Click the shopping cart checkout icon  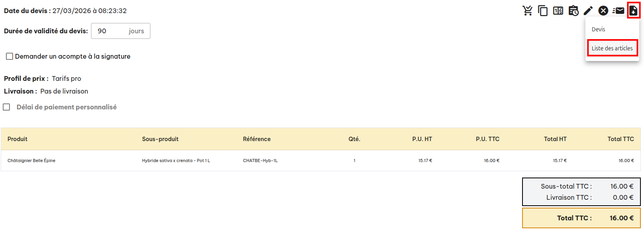pyautogui.click(x=527, y=11)
